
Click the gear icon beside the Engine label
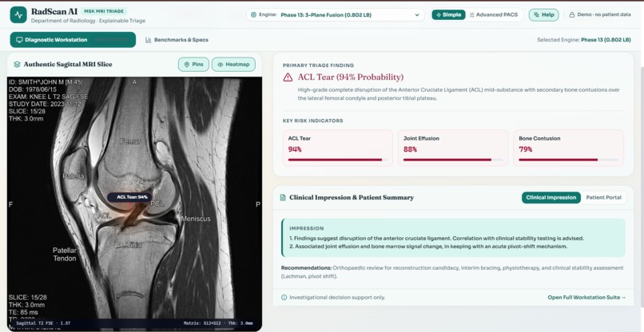coord(253,15)
